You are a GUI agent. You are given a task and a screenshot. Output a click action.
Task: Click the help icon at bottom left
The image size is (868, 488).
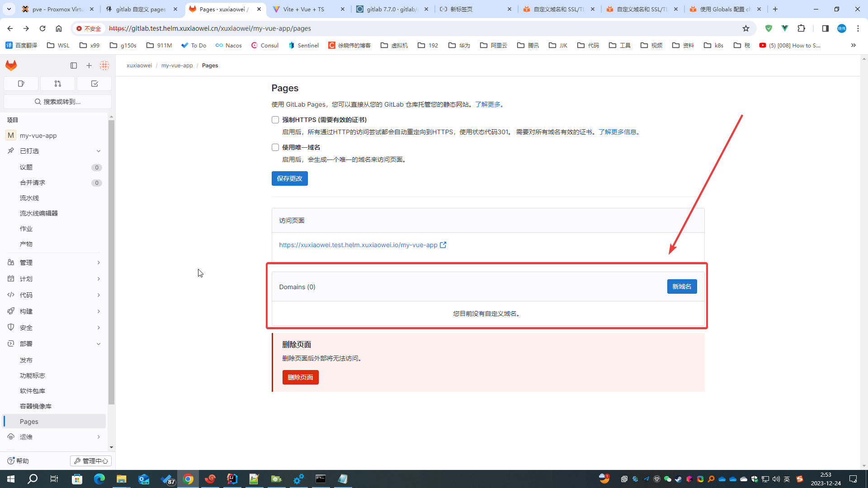[11, 460]
